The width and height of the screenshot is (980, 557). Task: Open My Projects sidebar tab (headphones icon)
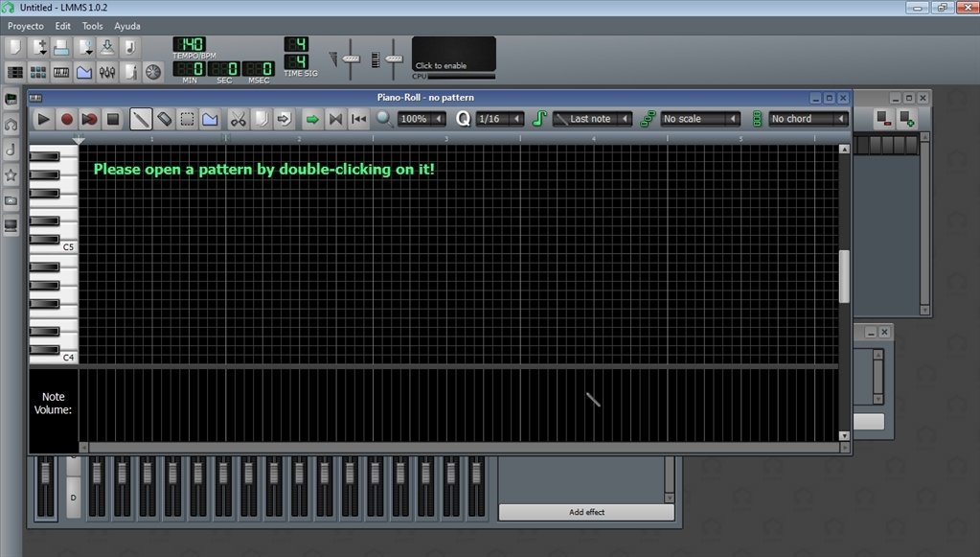tap(11, 125)
